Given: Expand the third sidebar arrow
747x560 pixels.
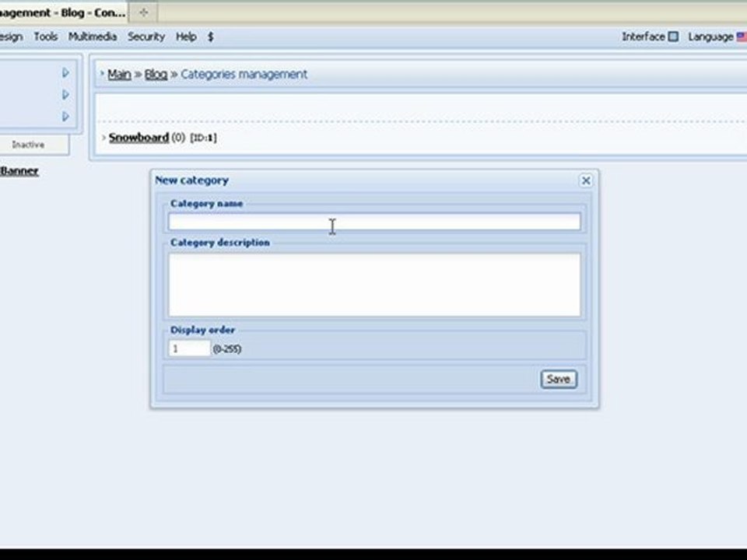Looking at the screenshot, I should (65, 116).
